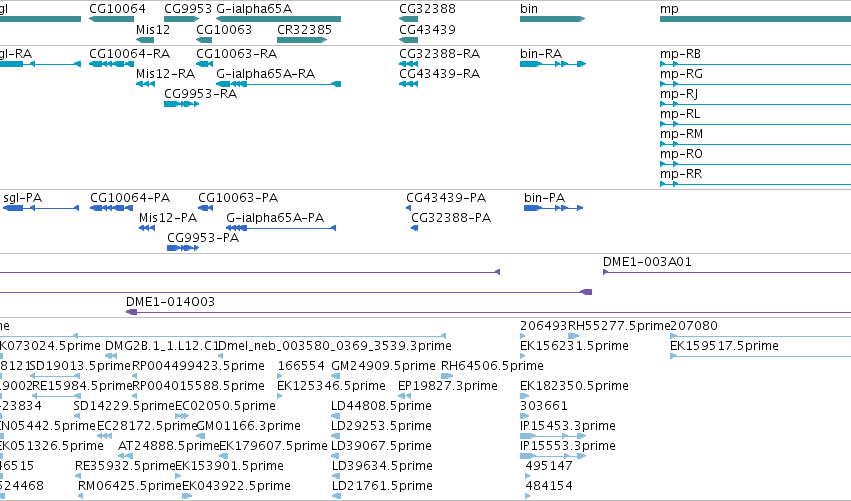
Task: Select the EK125346.5prime EST label
Action: pos(331,386)
